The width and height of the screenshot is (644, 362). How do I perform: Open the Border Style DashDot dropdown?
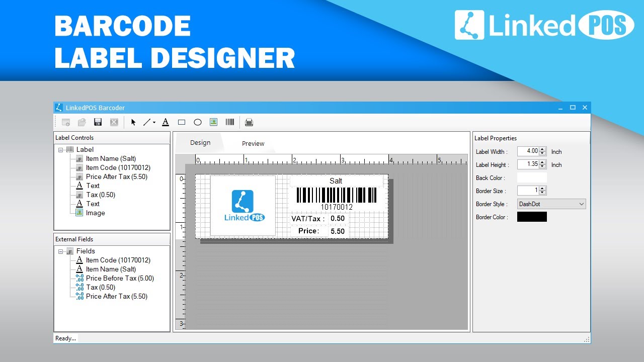(551, 204)
